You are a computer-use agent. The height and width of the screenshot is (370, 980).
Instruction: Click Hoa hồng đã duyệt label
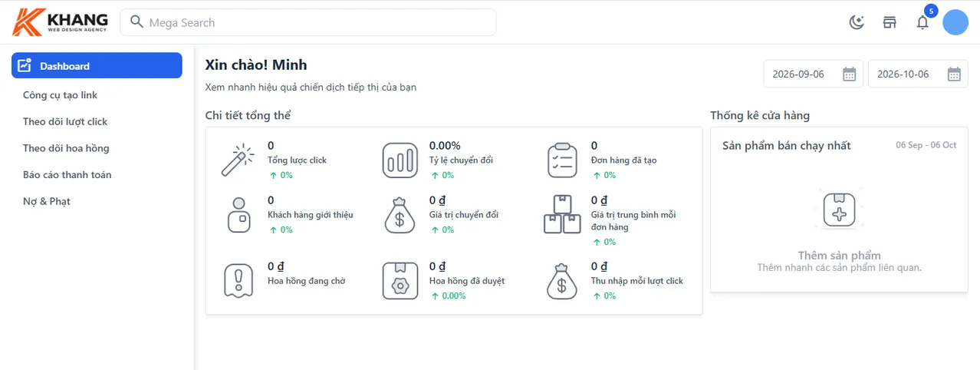point(467,281)
